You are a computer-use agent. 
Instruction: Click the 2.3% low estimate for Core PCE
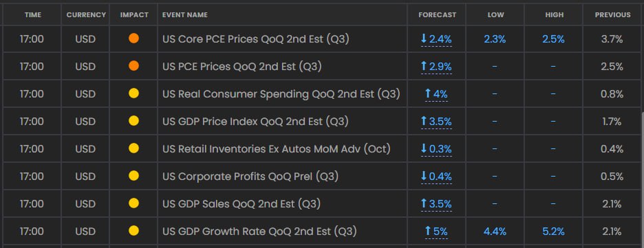495,39
